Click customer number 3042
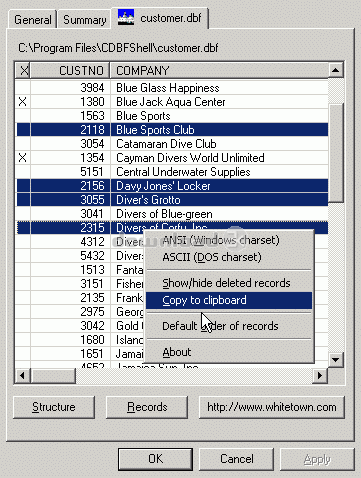 pyautogui.click(x=92, y=326)
